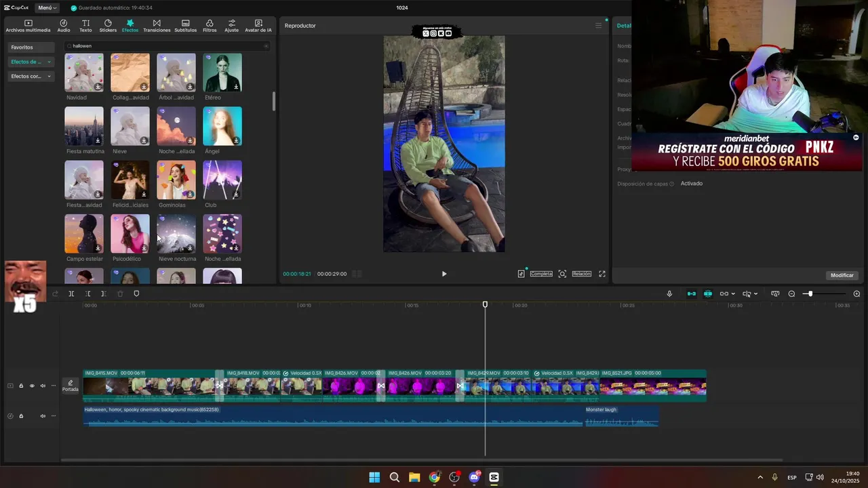Hide the main video track with eye icon
Viewport: 868px width, 488px height.
pos(32,386)
